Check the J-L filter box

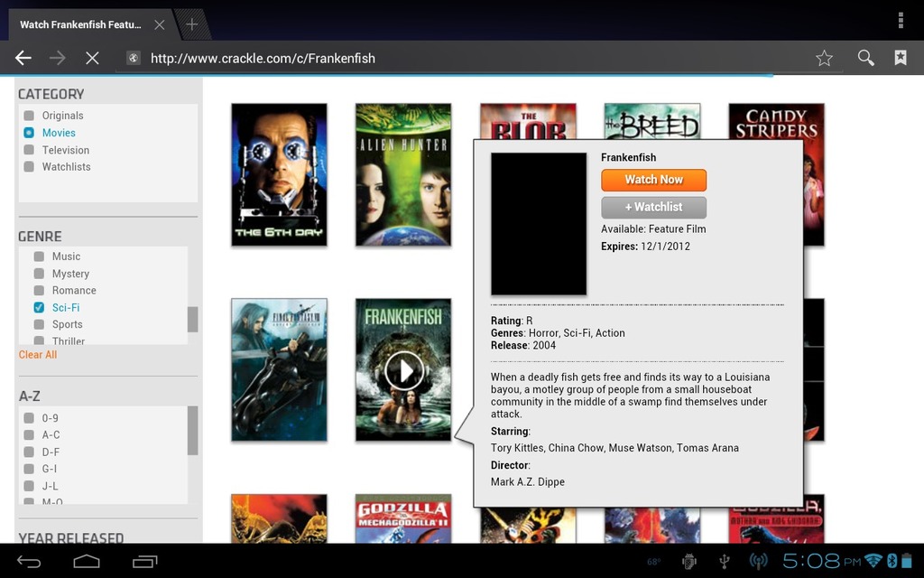tap(28, 486)
